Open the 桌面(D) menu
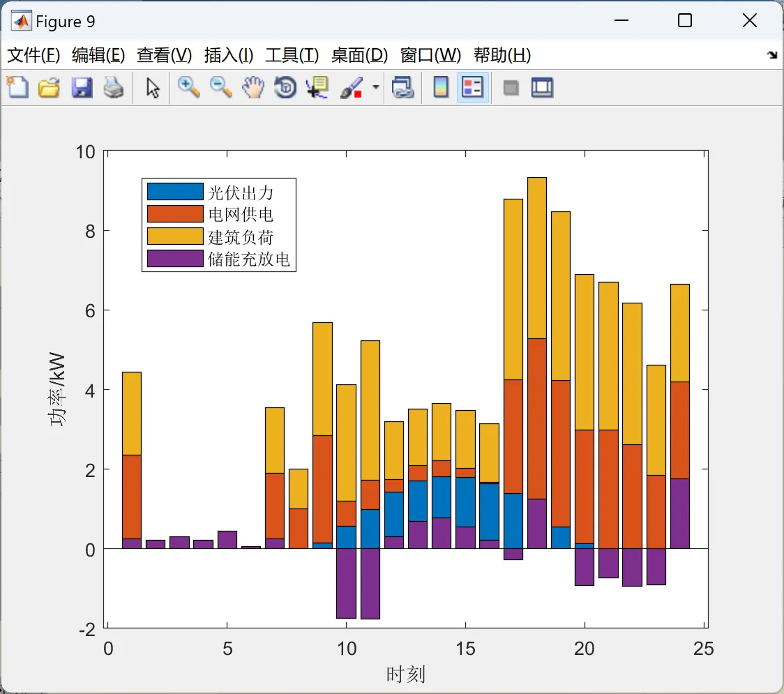Screen dimensions: 784x694 tap(359, 55)
